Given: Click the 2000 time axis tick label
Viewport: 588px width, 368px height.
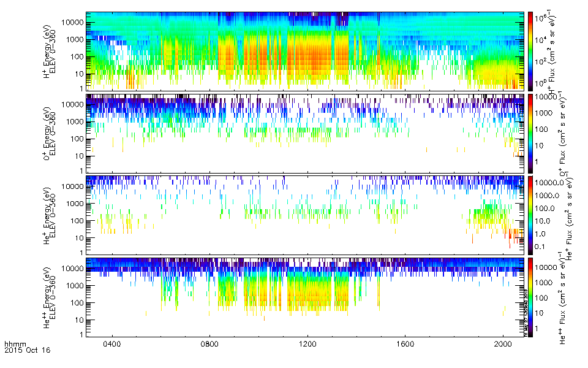Looking at the screenshot, I should point(503,344).
